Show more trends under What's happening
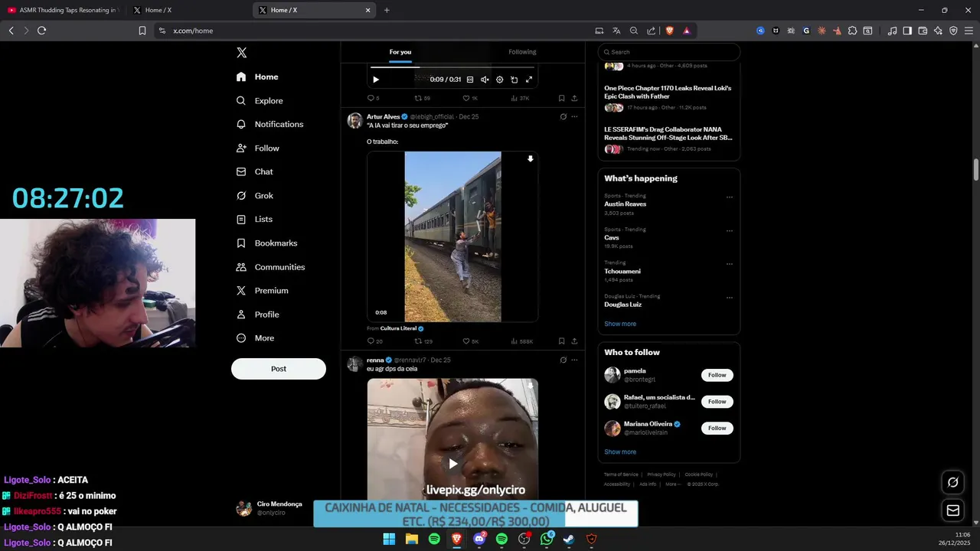 point(620,324)
